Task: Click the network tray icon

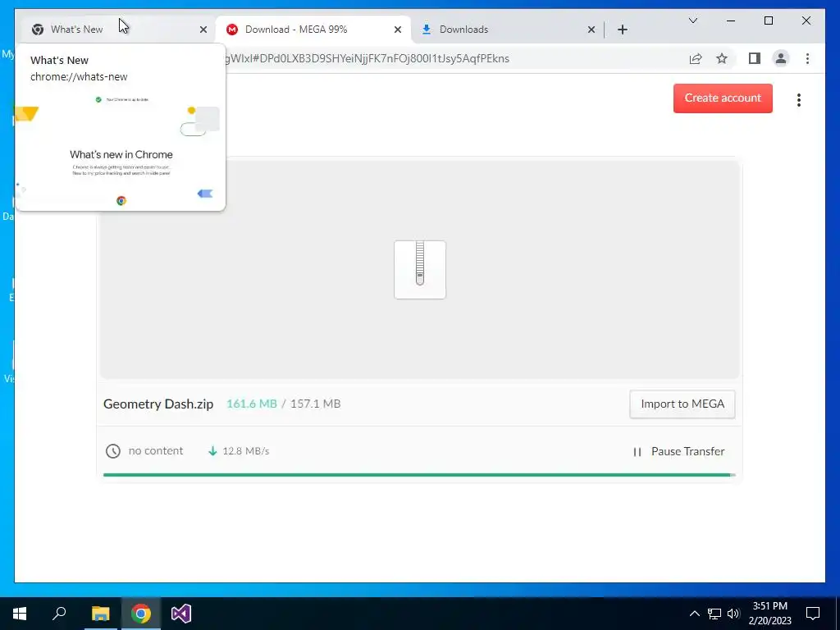Action: (714, 614)
